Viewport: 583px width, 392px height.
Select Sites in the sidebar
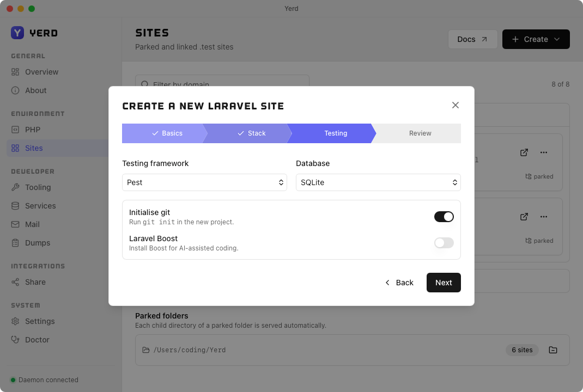pyautogui.click(x=58, y=148)
